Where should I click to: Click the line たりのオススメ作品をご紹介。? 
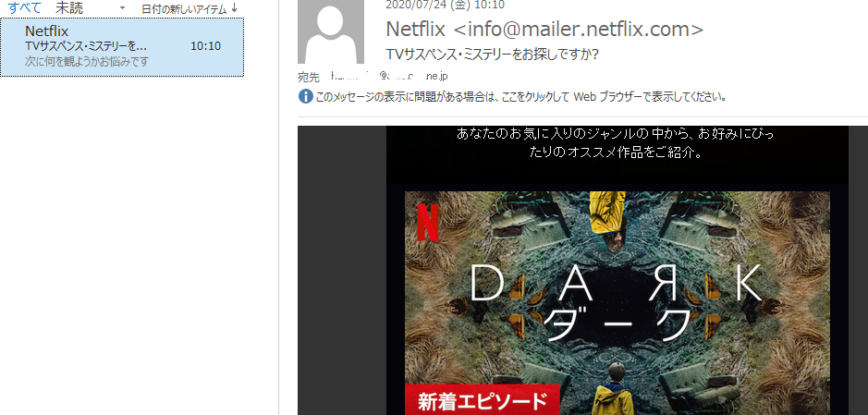[617, 153]
